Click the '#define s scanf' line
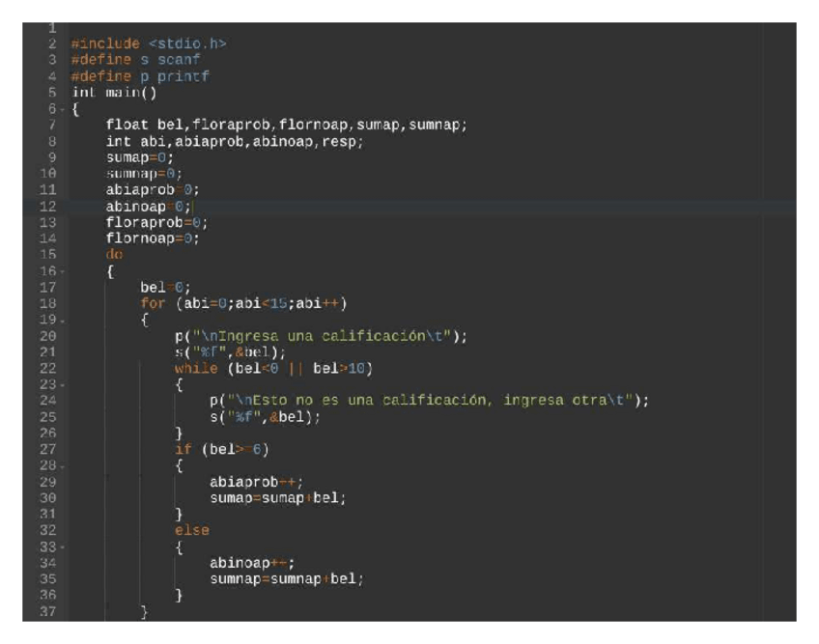 click(135, 60)
